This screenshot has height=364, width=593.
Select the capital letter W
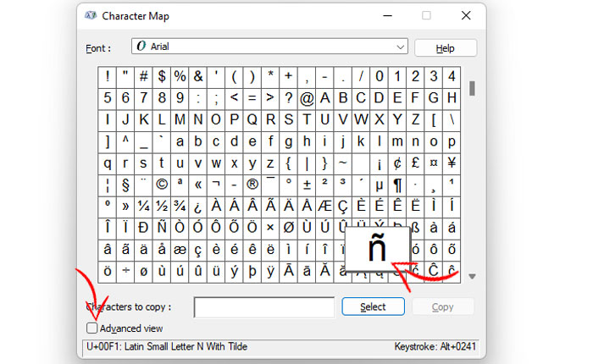point(361,120)
